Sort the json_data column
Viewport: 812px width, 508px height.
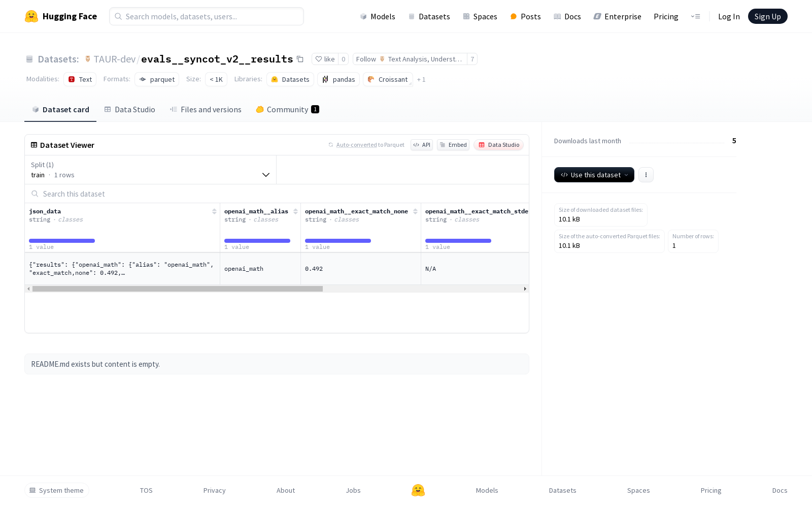click(x=214, y=211)
